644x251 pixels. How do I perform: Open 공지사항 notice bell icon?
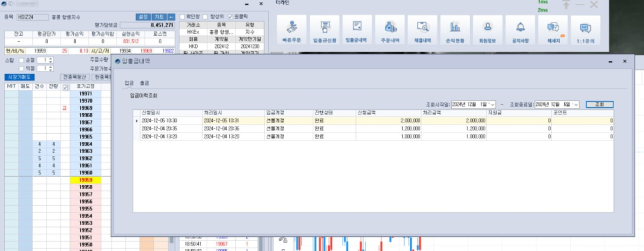[521, 30]
